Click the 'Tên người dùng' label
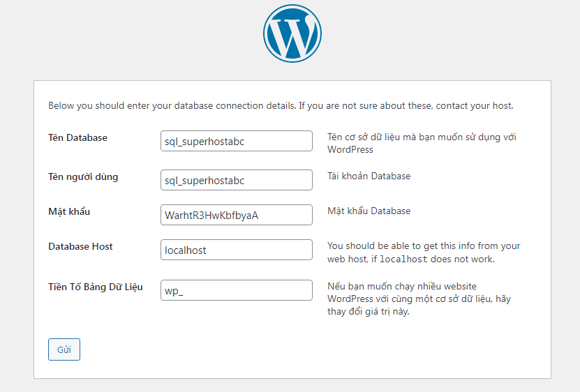The image size is (580, 392). coord(83,177)
